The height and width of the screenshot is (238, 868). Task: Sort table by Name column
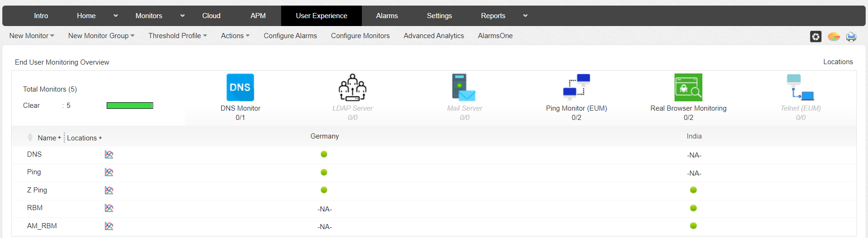click(47, 138)
